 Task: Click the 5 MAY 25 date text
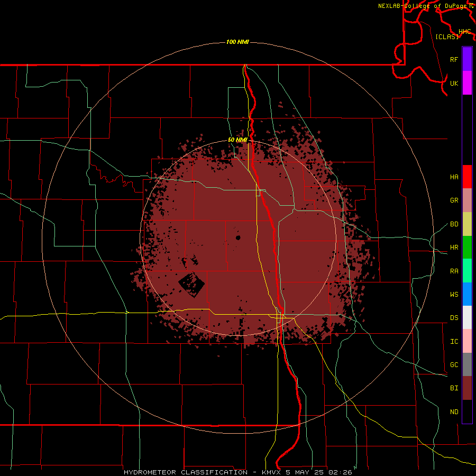pos(305,472)
